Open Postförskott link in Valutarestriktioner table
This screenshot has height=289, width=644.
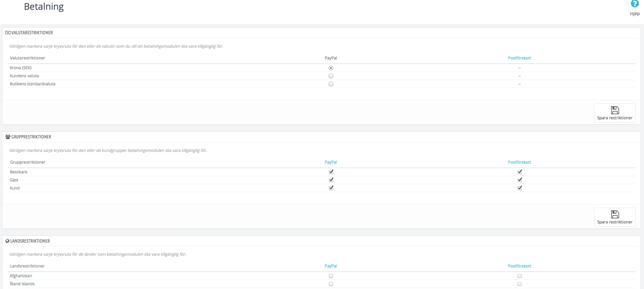(519, 58)
